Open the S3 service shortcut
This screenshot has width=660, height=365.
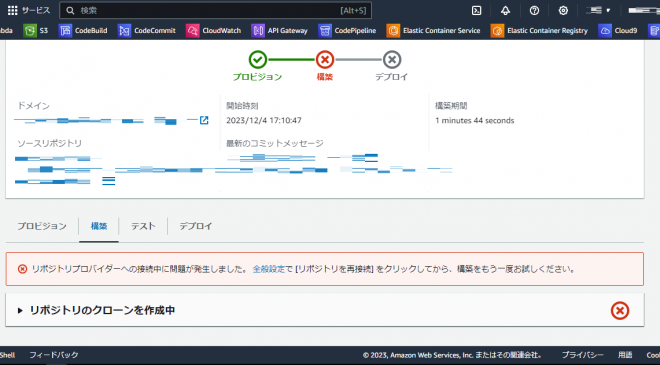click(x=36, y=31)
